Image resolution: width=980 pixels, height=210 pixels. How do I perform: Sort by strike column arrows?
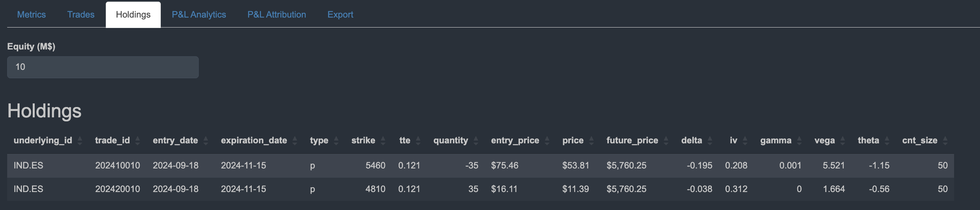(x=383, y=141)
